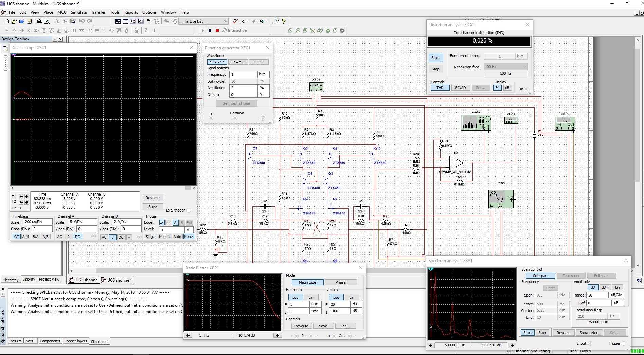Save the design with the floppy icon

(29, 21)
